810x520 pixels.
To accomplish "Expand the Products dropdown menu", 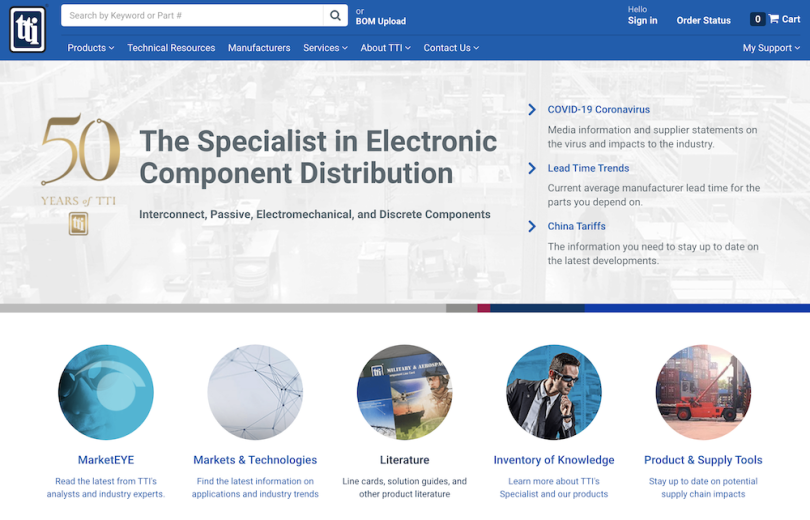I will tap(90, 48).
